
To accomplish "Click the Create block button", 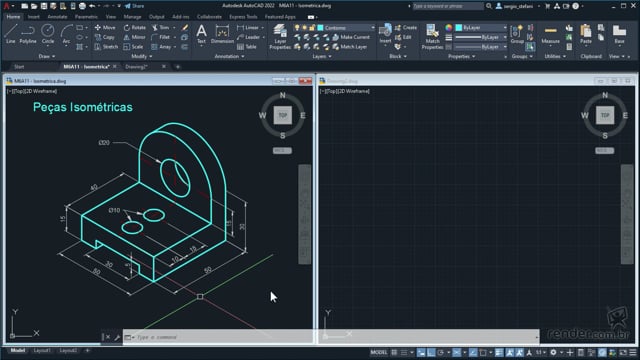I will pos(405,27).
